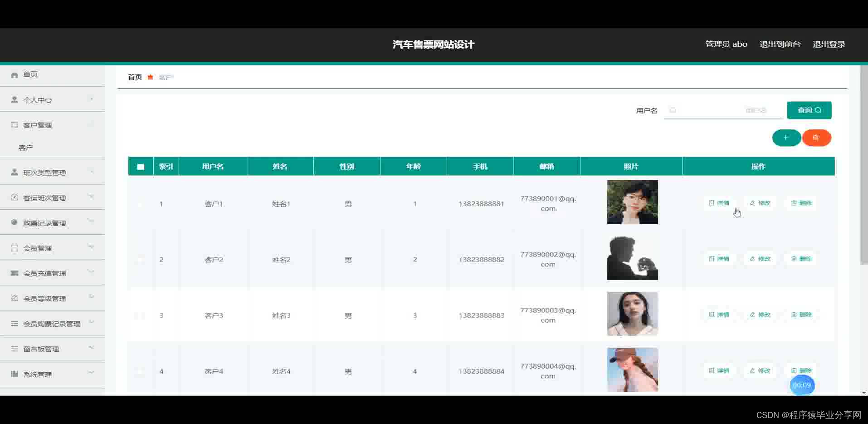Expand the 会员管理 chevron
This screenshot has height=424, width=868.
92,247
